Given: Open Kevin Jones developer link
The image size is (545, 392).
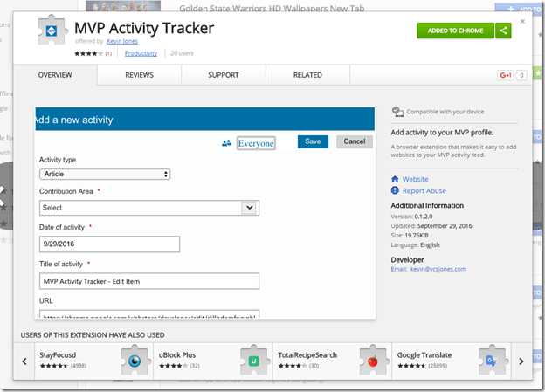Looking at the screenshot, I should tap(122, 41).
